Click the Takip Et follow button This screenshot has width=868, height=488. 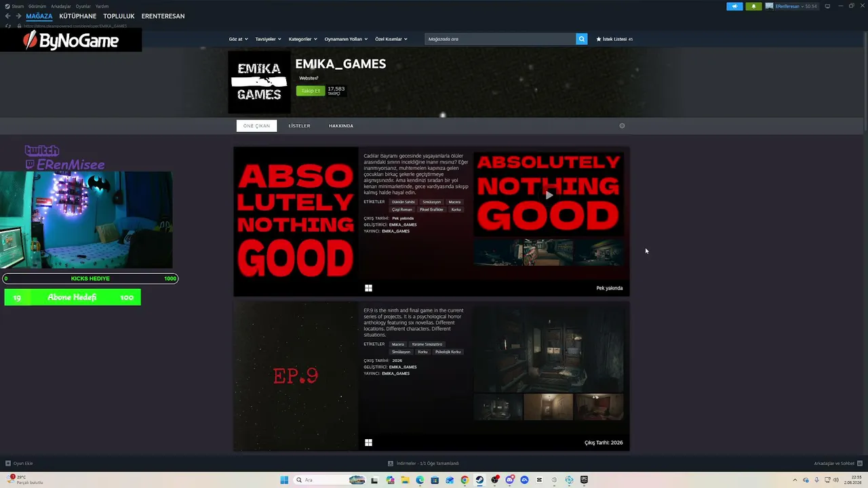point(311,91)
